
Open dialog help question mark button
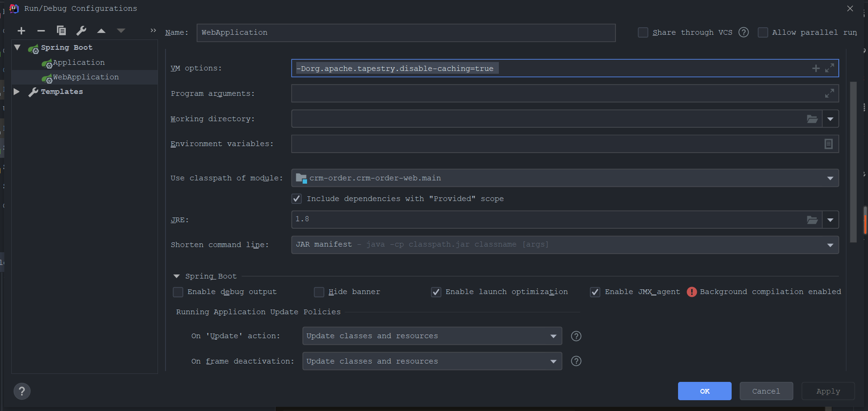pos(22,391)
